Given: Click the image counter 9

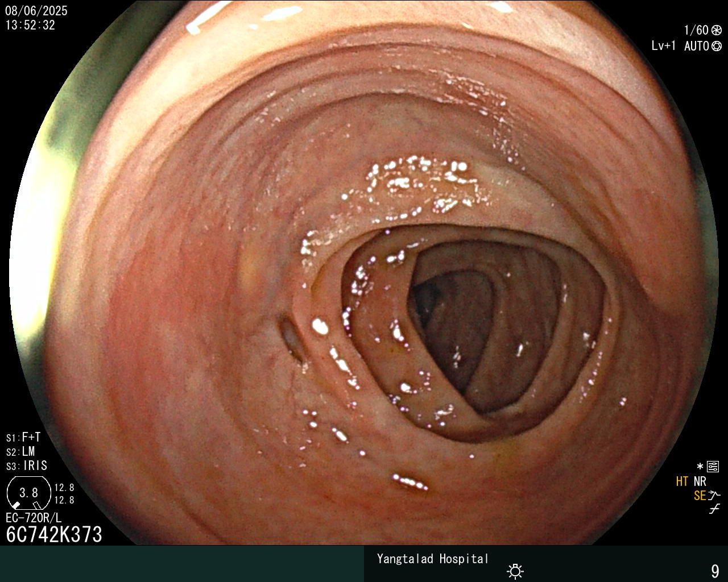Looking at the screenshot, I should (x=715, y=571).
